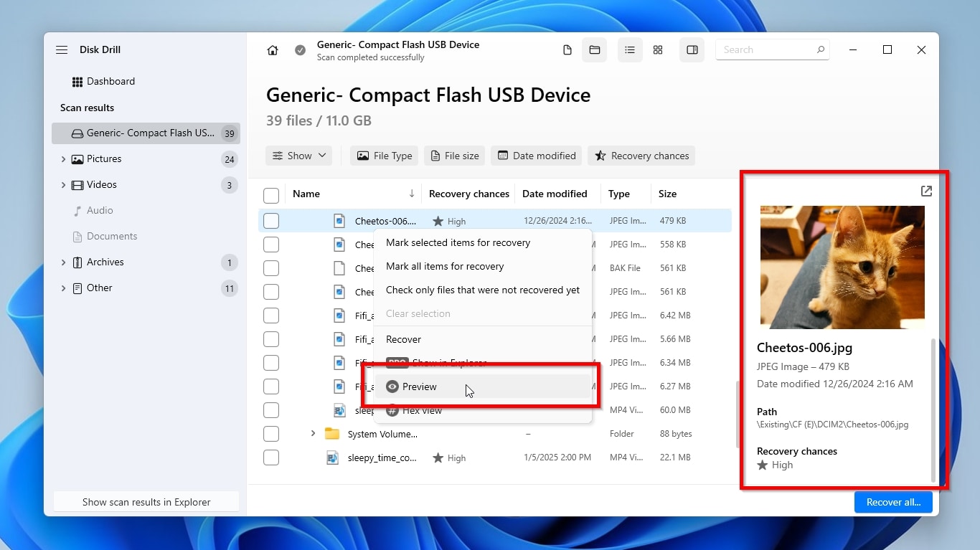Open the File size filter
Viewport: 980px width, 550px height.
pos(454,156)
